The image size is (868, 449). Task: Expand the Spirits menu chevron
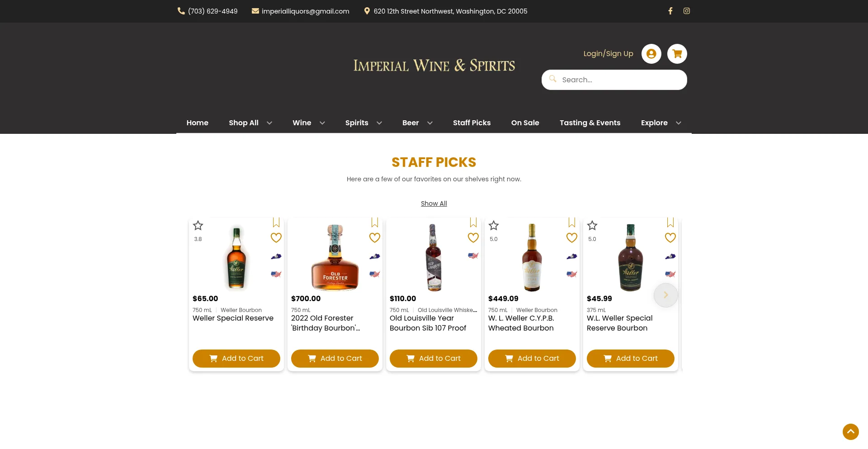(x=379, y=123)
